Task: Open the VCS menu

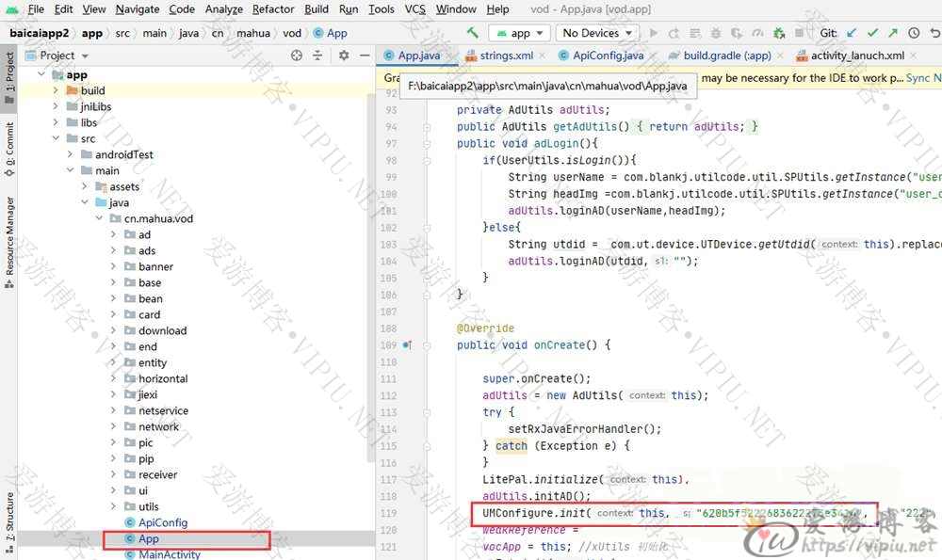Action: tap(414, 9)
